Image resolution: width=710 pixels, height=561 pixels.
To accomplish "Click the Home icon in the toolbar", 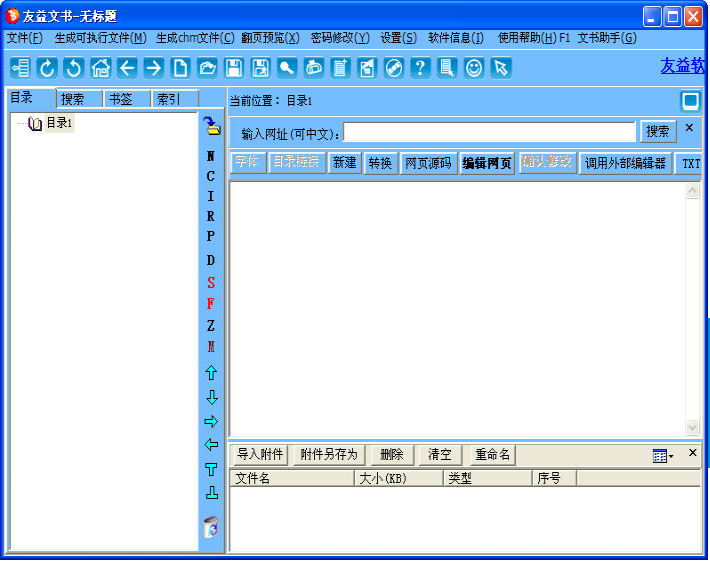I will pyautogui.click(x=100, y=68).
